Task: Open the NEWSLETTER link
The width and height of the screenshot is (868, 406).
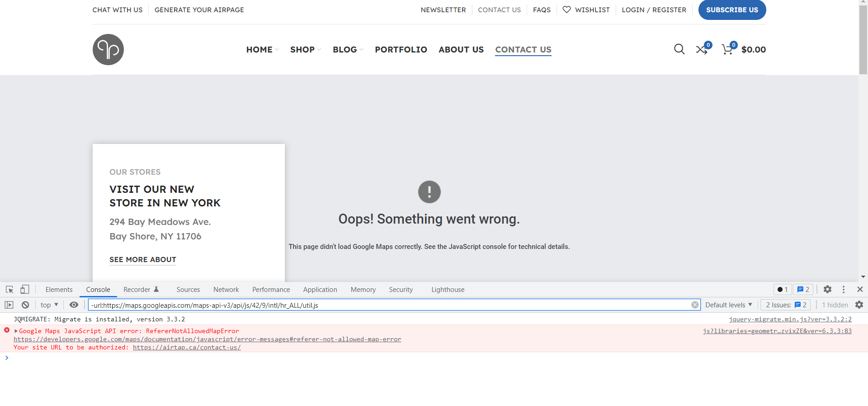Action: 443,10
